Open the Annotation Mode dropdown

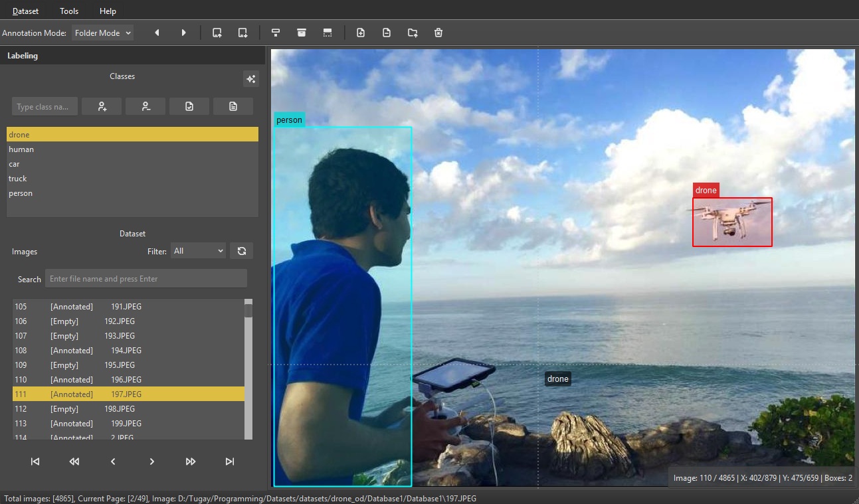102,32
